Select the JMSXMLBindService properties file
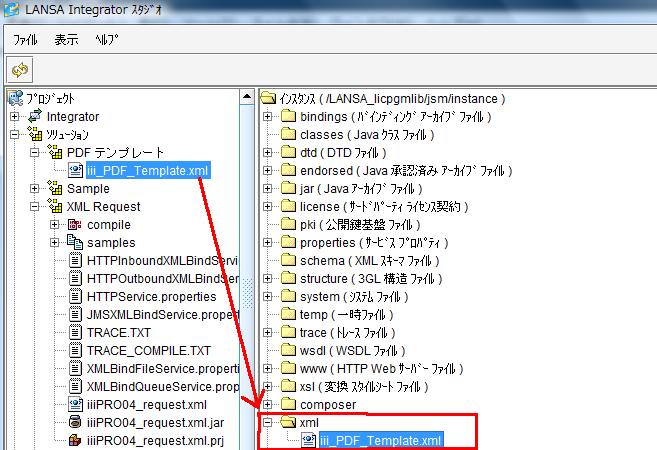This screenshot has height=450, width=657. (163, 315)
